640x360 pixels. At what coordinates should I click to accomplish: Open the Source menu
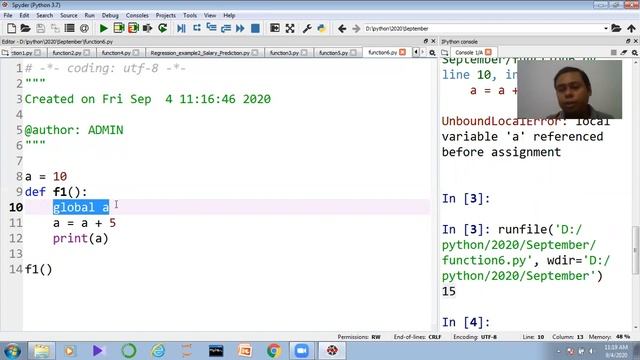69,15
